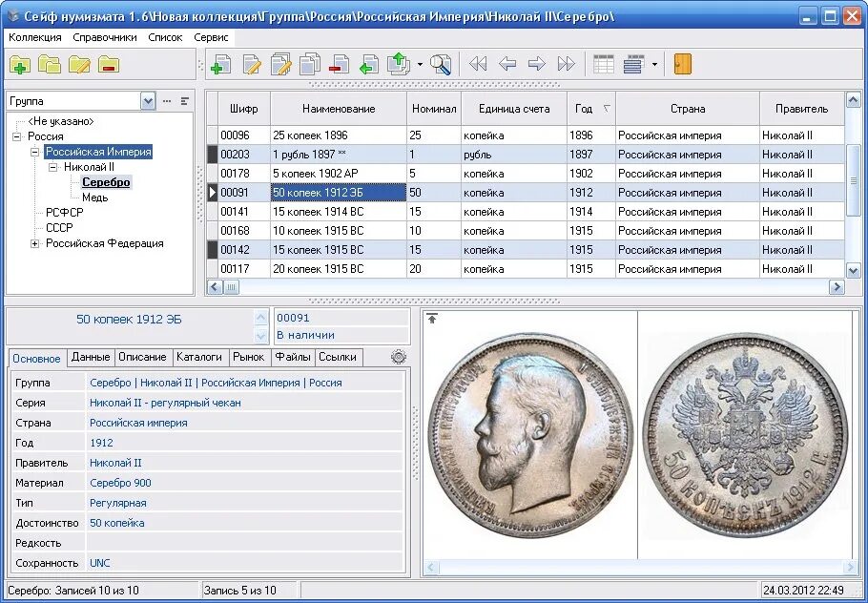Click the table vertical scrollbar down arrow
Viewport: 868px width, 603px height.
point(853,270)
